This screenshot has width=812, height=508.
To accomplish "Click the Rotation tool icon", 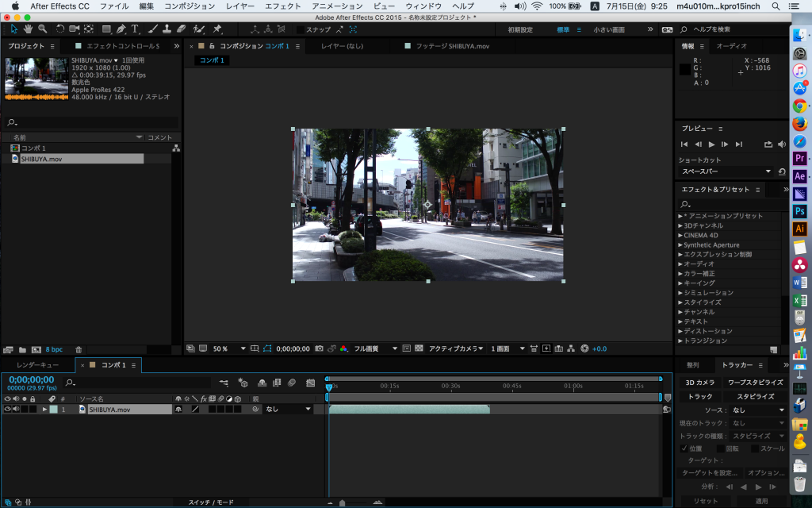I will click(x=60, y=29).
